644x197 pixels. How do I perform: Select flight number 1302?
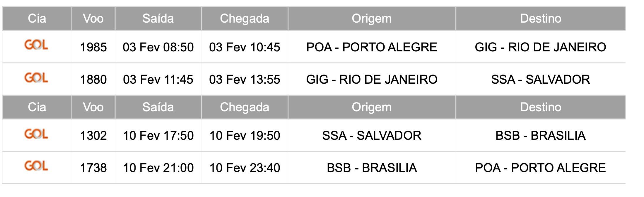pos(93,136)
